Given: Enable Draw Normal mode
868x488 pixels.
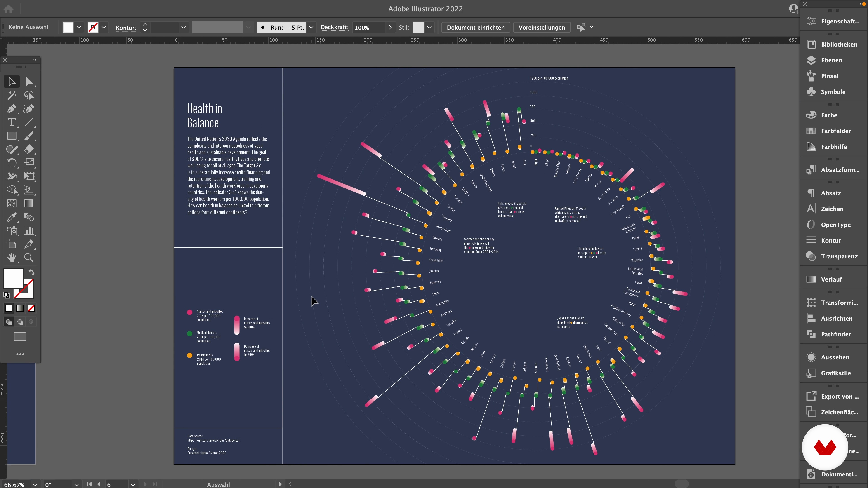Looking at the screenshot, I should [9, 322].
